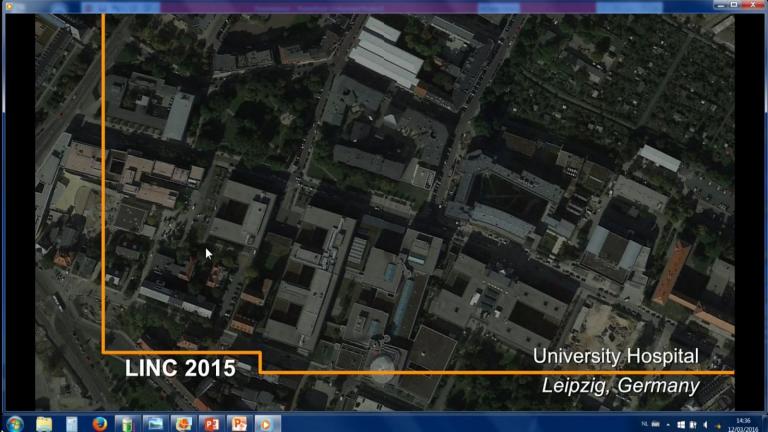The image size is (768, 432).
Task: Open the Action Center flag tray icon
Action: click(x=693, y=425)
